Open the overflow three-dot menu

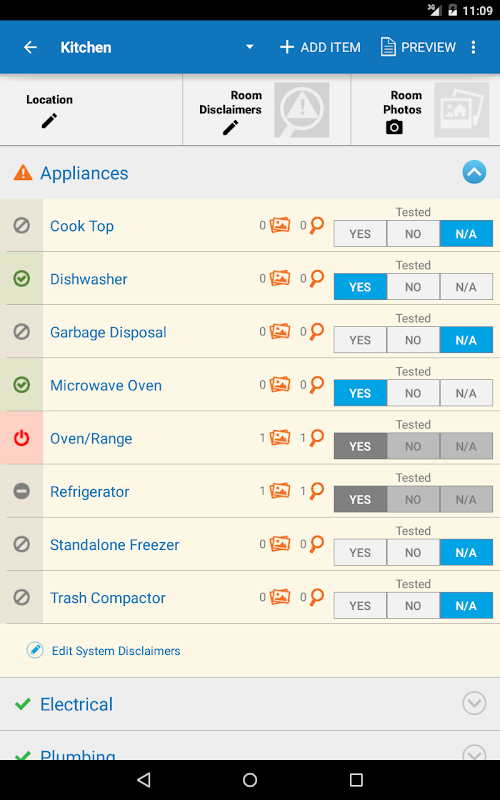[x=473, y=47]
